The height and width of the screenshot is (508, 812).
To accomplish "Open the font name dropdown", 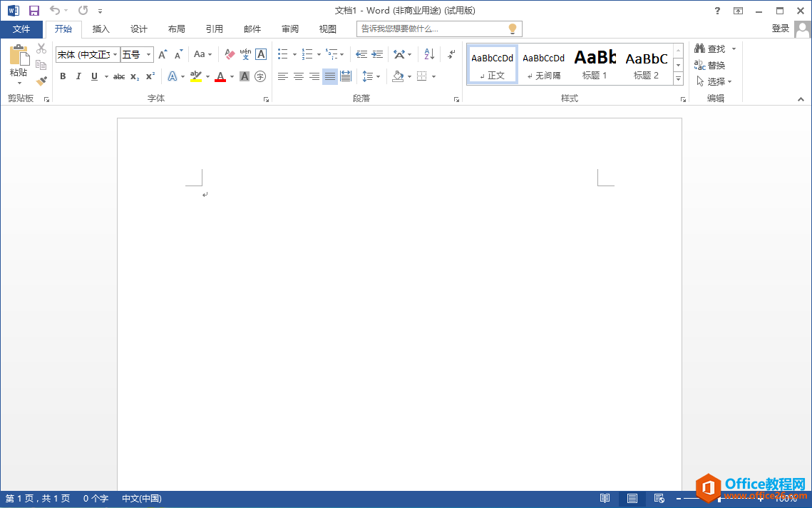I will [x=115, y=54].
